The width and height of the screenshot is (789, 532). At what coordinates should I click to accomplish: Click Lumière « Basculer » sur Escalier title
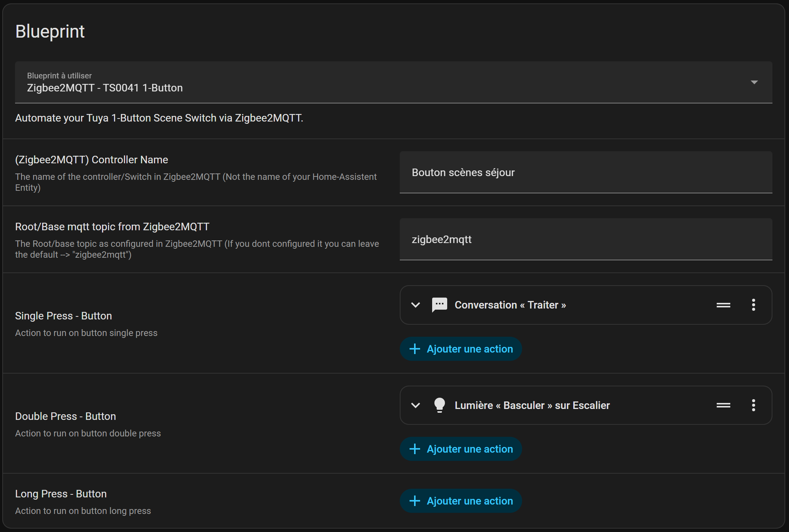click(532, 405)
